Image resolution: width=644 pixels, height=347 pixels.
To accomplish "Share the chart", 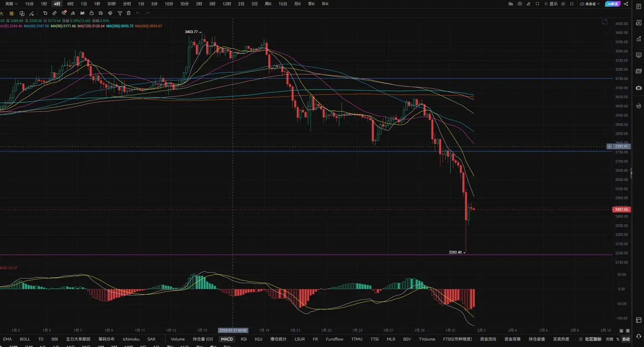I will pos(626,4).
